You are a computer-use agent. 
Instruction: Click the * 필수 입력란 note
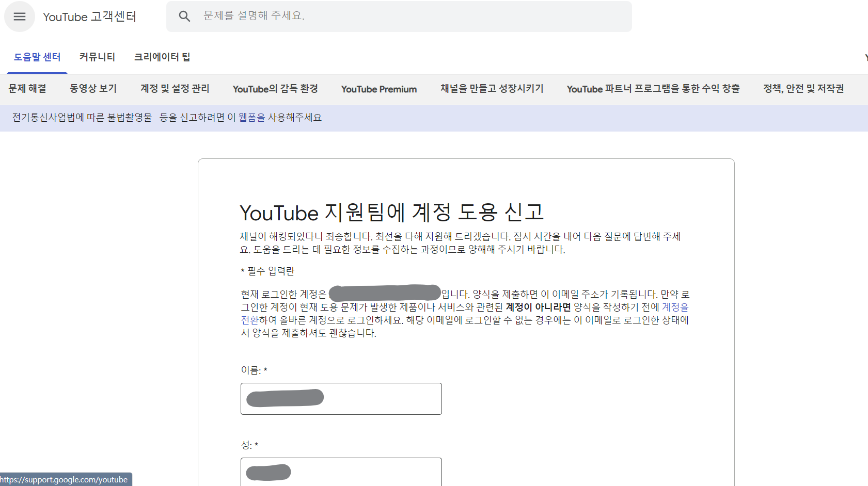point(267,271)
